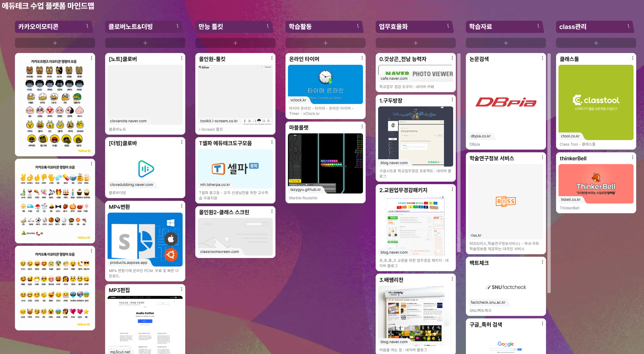Open the toolkit.i-scream.co.kr link
The width and height of the screenshot is (644, 354).
(219, 121)
